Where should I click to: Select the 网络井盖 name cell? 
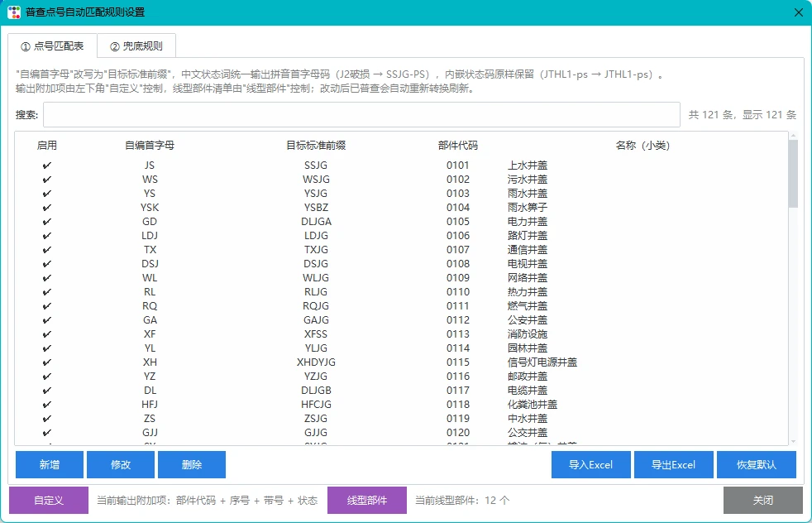coord(528,278)
